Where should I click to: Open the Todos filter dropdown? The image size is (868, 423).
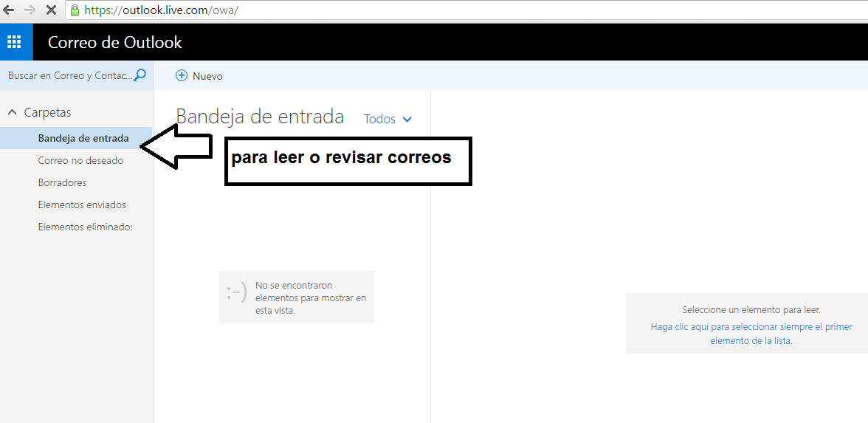[x=387, y=119]
